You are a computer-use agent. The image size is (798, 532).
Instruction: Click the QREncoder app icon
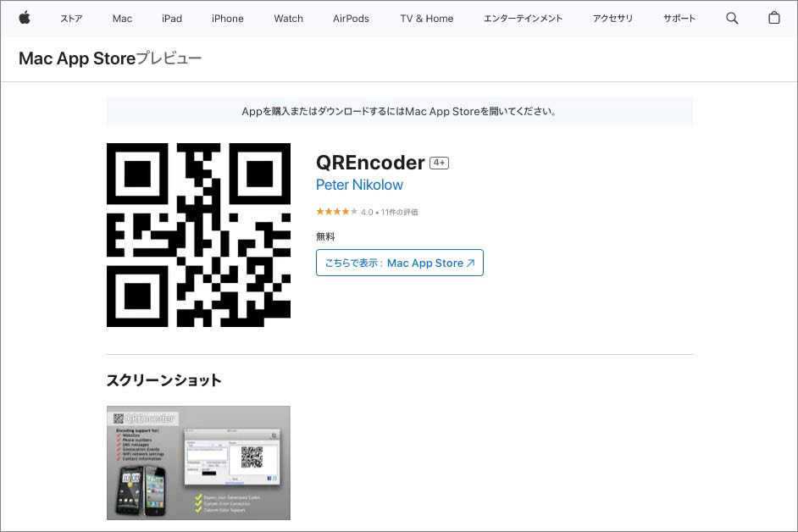click(x=198, y=235)
